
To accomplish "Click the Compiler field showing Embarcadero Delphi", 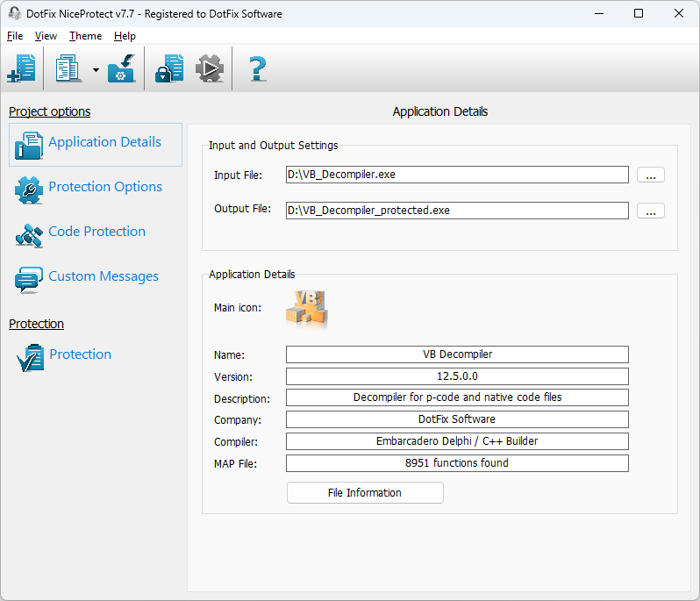I will click(457, 441).
